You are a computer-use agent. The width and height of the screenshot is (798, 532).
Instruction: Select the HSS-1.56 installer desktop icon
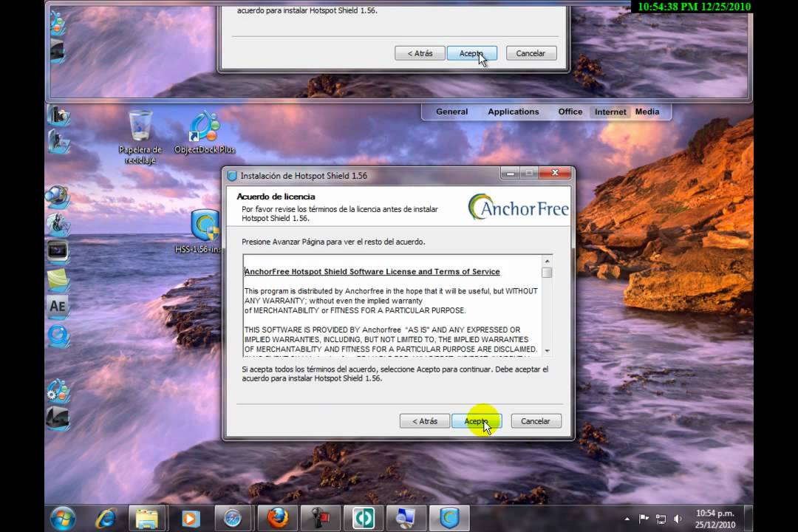[x=205, y=231]
